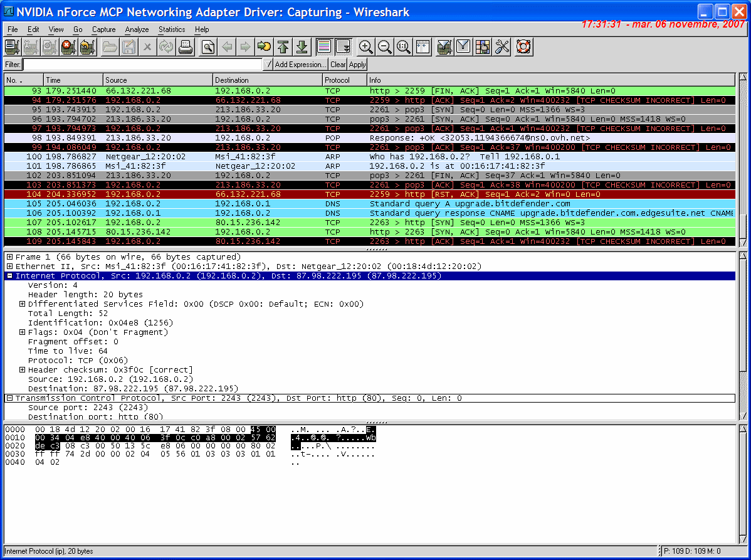Go forward in packet history

click(245, 47)
